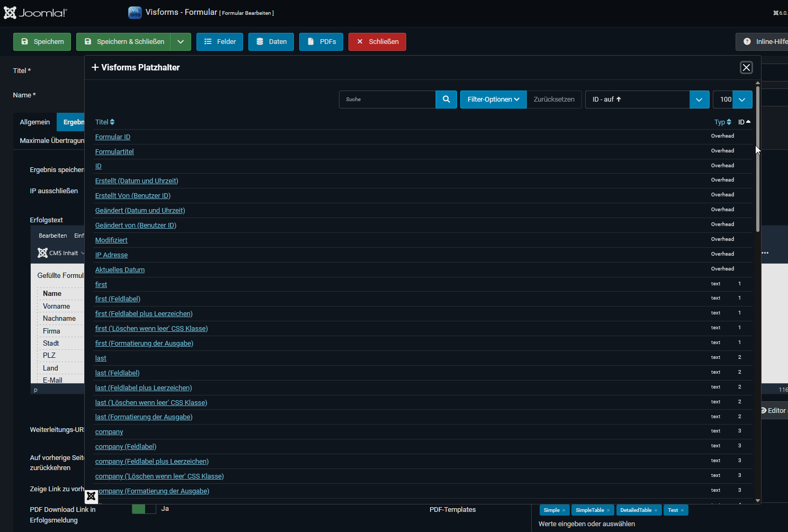Open the Bearbeiten editor menu

click(53, 236)
